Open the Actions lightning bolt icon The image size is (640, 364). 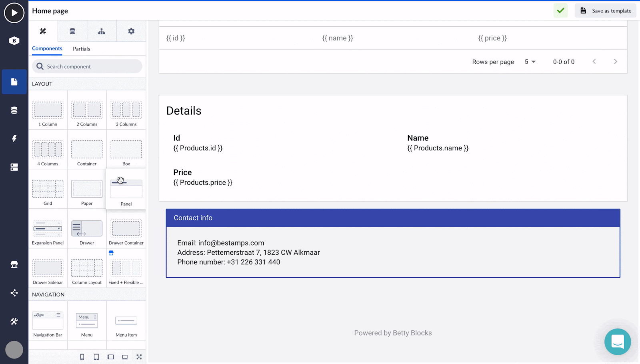click(x=14, y=138)
